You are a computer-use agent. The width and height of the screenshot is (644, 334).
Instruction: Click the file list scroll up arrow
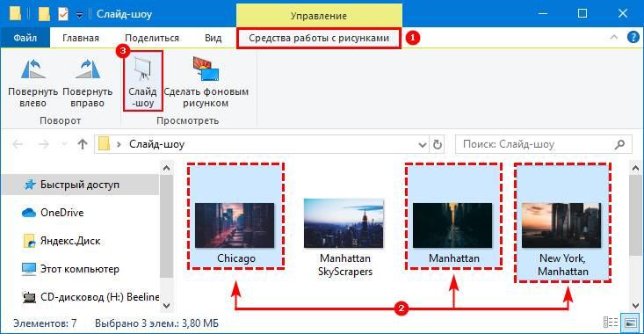pyautogui.click(x=636, y=169)
